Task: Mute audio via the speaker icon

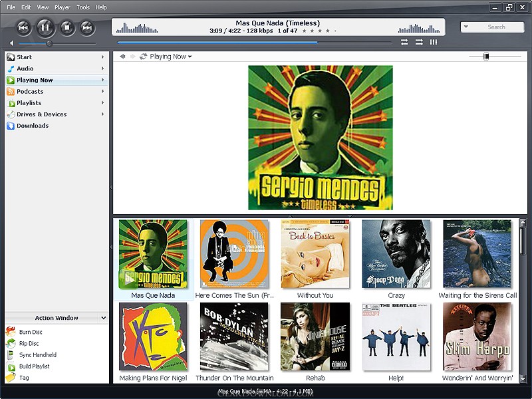Action: coord(12,43)
